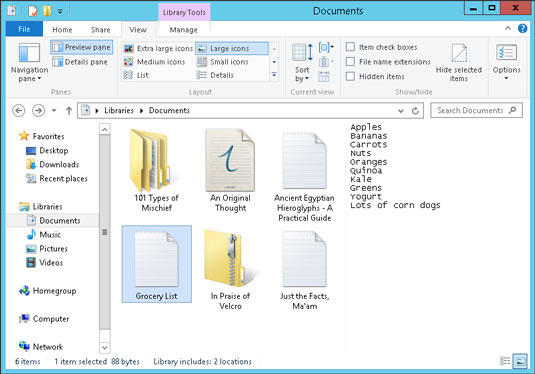Open the Manage ribbon tab
This screenshot has width=535, height=374.
pos(184,30)
